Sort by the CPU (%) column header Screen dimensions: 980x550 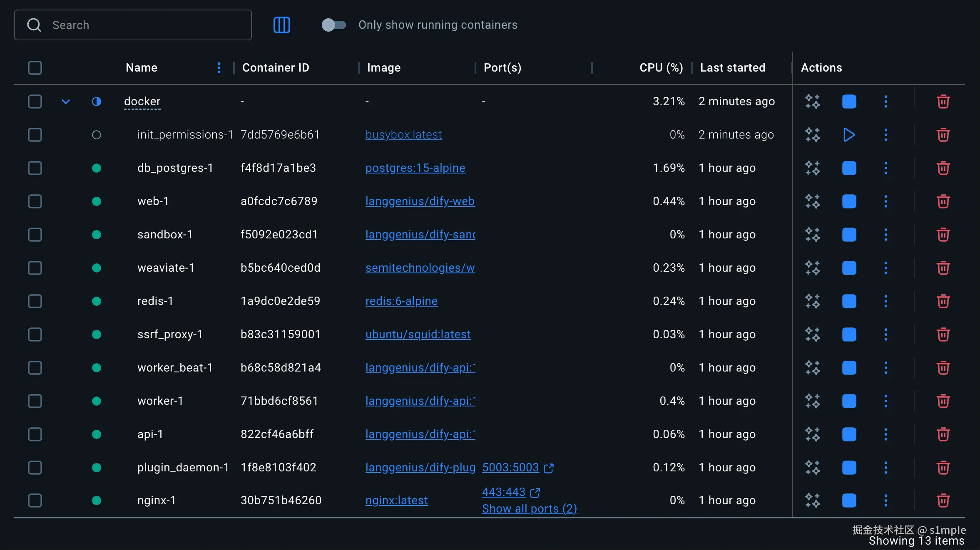click(x=661, y=68)
